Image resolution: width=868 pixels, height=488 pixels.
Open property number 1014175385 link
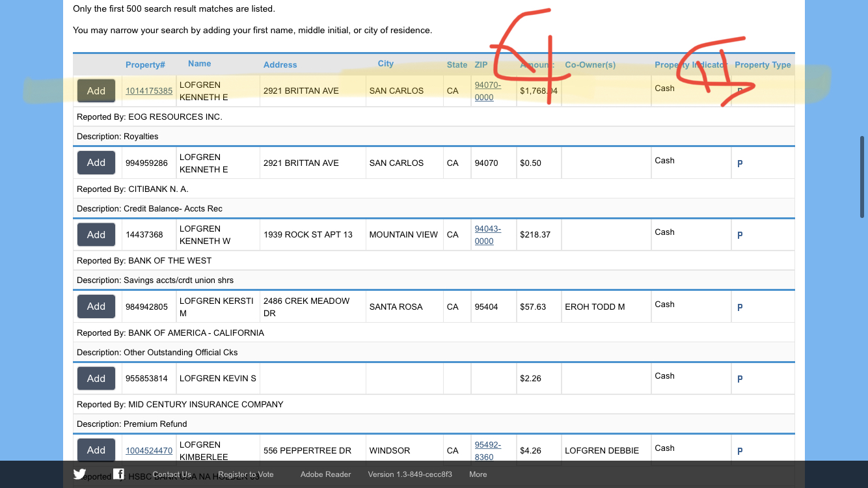pyautogui.click(x=149, y=91)
